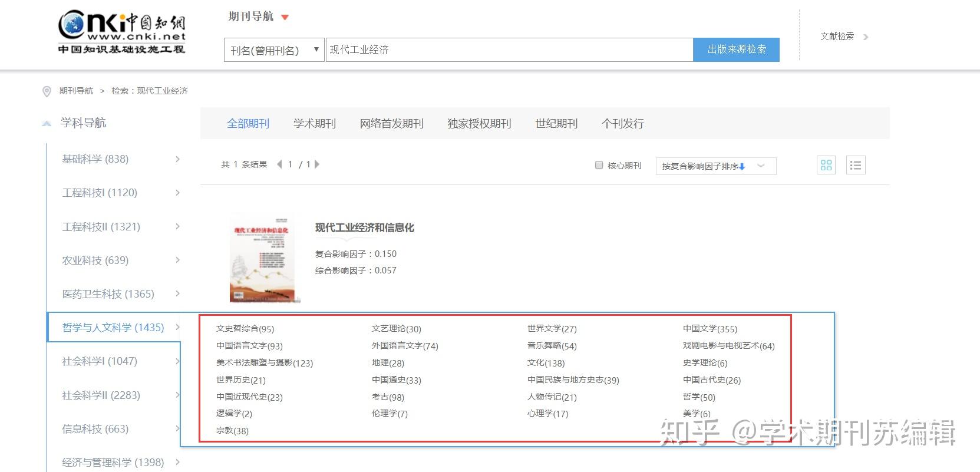Switch to the 学术期刊 tab
Image resolution: width=980 pixels, height=472 pixels.
click(315, 124)
